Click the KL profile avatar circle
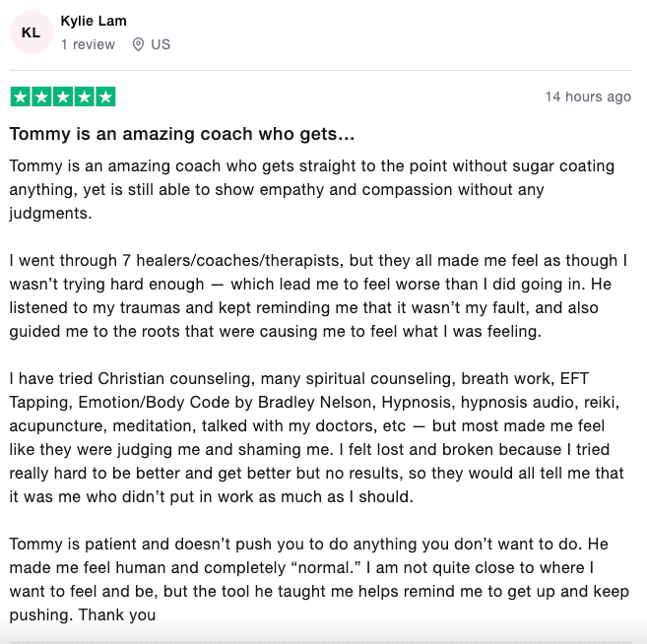 [x=32, y=32]
